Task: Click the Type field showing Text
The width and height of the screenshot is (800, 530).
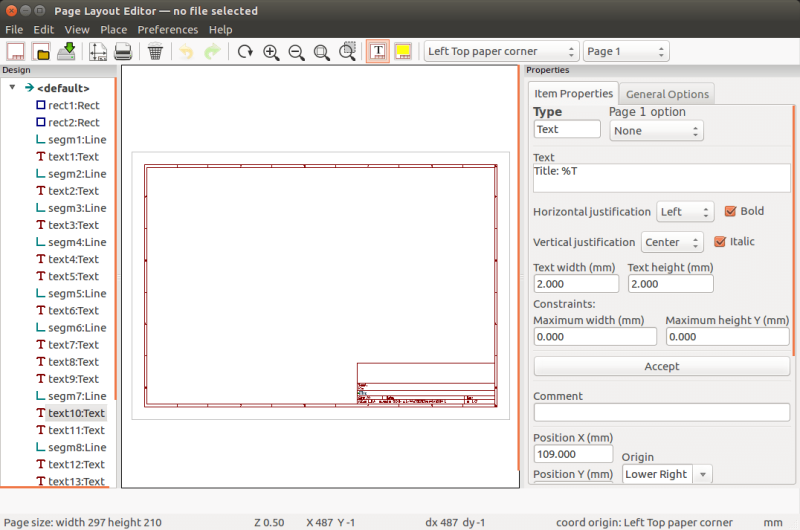Action: pos(567,129)
